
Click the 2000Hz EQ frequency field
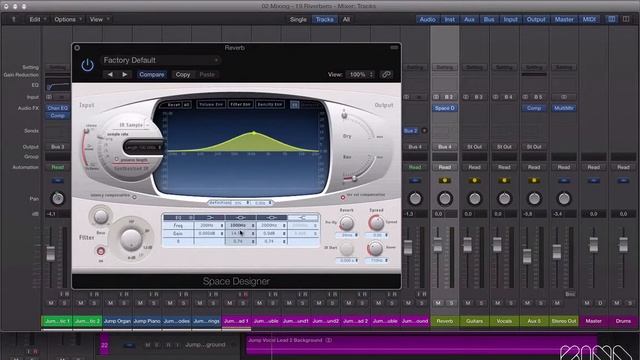tap(271, 225)
